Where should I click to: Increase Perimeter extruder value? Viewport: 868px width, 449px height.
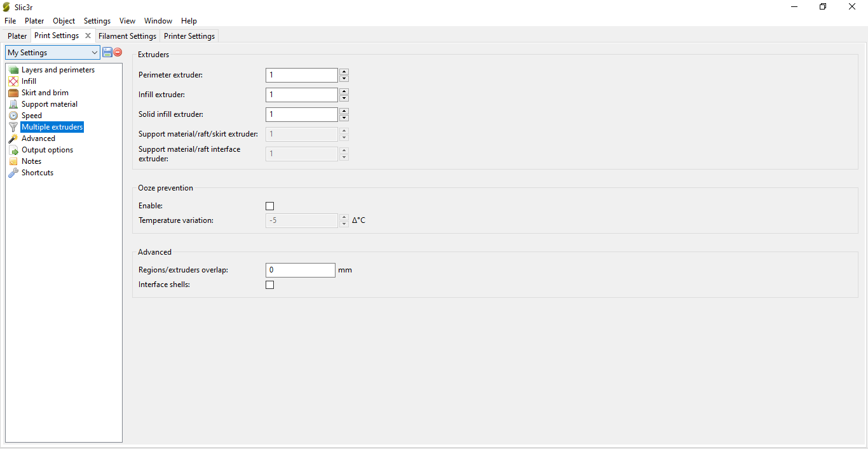click(344, 72)
